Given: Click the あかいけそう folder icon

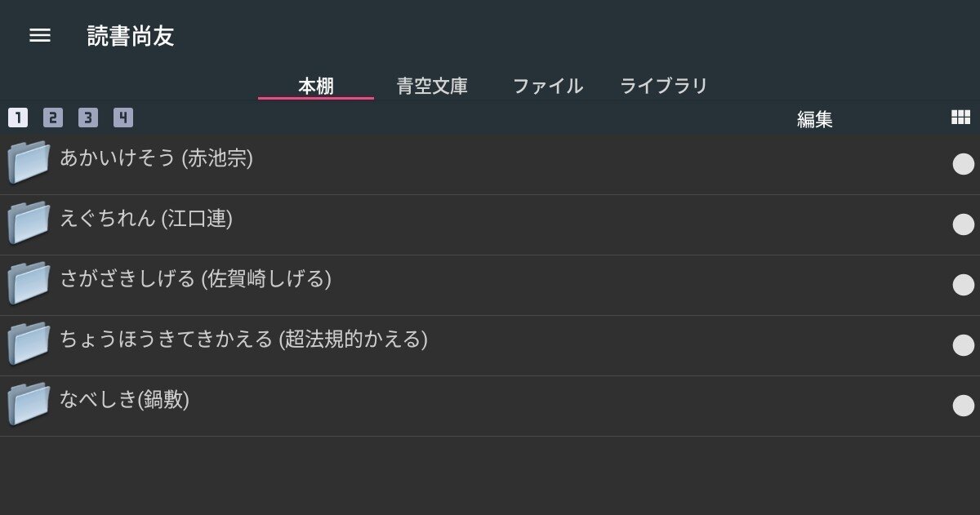Looking at the screenshot, I should [29, 162].
